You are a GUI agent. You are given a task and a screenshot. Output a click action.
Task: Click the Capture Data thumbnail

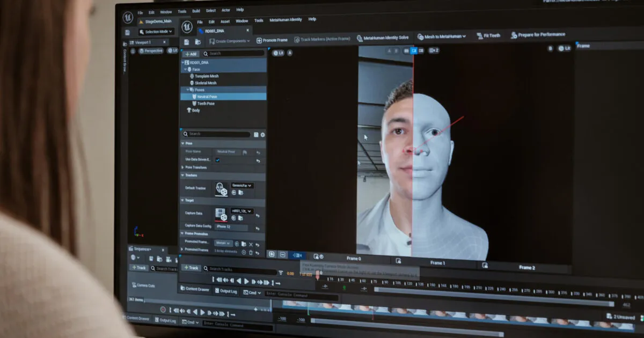pos(221,215)
